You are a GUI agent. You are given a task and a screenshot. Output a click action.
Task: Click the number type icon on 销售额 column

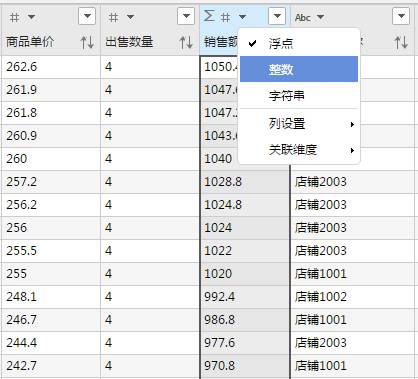[x=226, y=17]
